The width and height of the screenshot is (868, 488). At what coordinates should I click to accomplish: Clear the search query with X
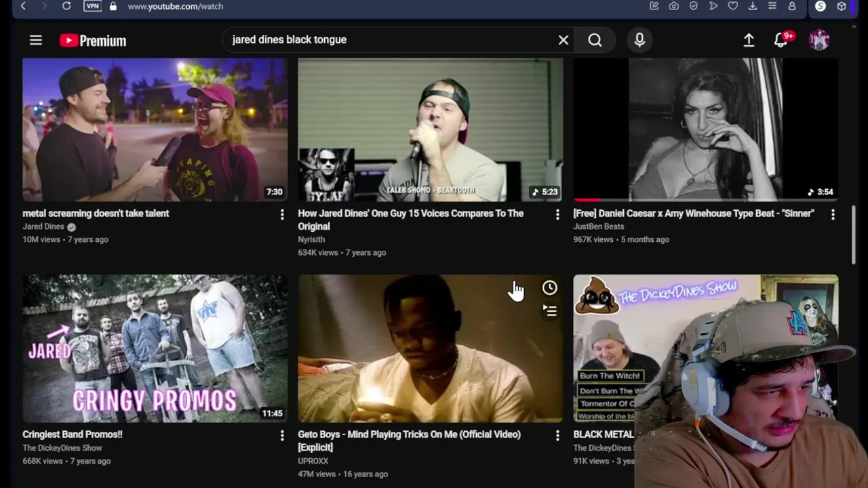point(564,40)
